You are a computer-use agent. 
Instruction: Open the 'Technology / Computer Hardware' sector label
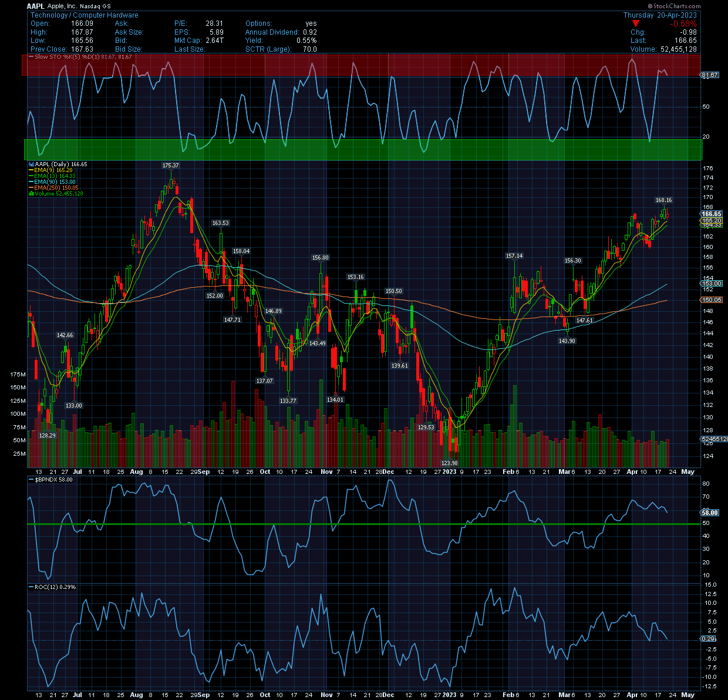pyautogui.click(x=85, y=15)
